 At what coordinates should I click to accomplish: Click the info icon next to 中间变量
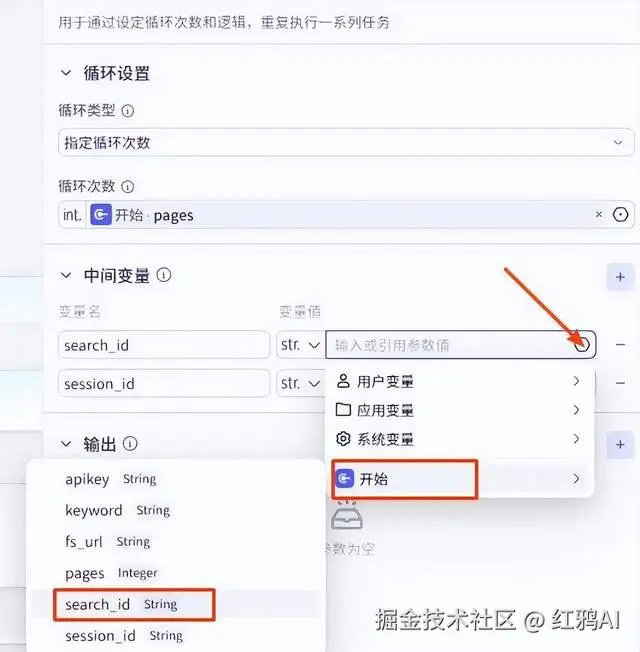[164, 275]
